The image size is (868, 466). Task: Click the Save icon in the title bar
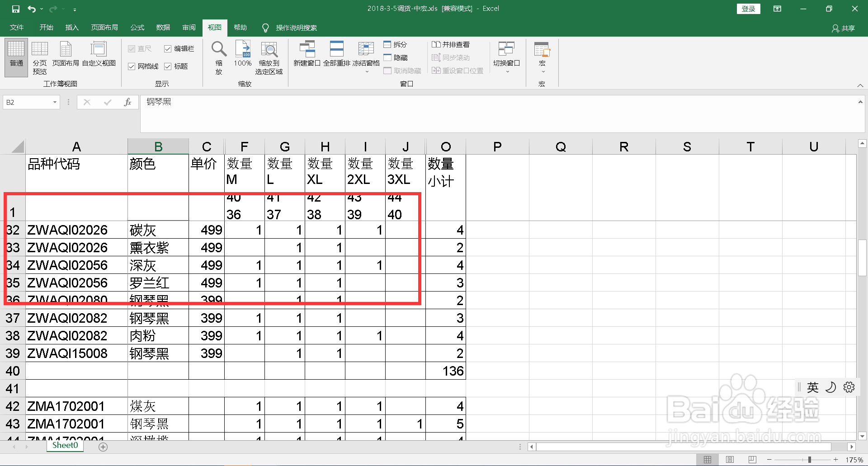point(16,9)
